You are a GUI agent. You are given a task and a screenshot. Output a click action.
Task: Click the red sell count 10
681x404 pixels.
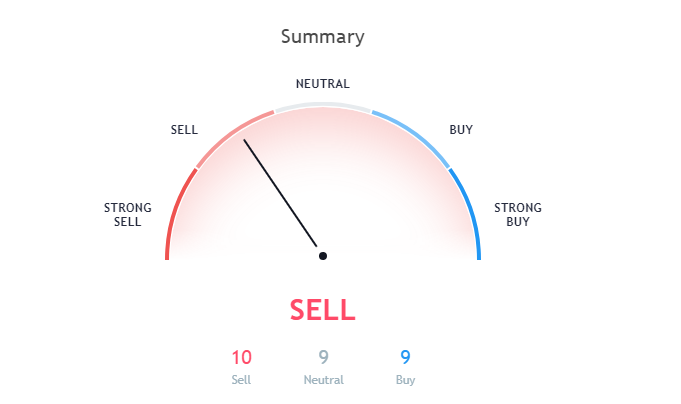tap(241, 358)
